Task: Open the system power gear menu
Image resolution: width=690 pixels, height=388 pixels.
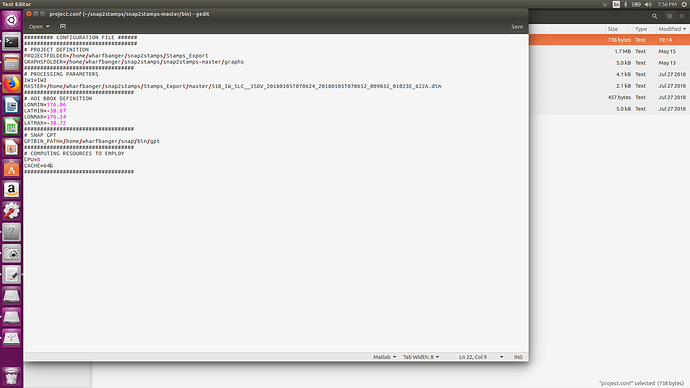Action: click(x=684, y=4)
